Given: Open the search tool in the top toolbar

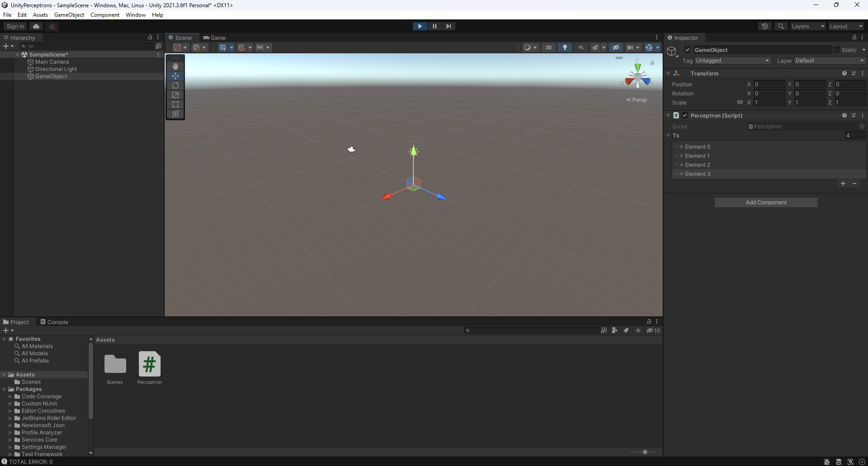Looking at the screenshot, I should pyautogui.click(x=780, y=26).
